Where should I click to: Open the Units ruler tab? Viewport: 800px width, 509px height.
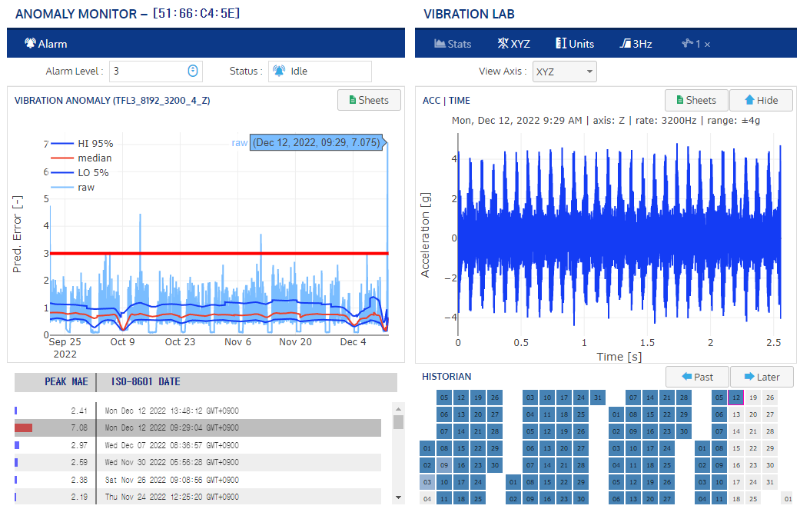[x=574, y=44]
